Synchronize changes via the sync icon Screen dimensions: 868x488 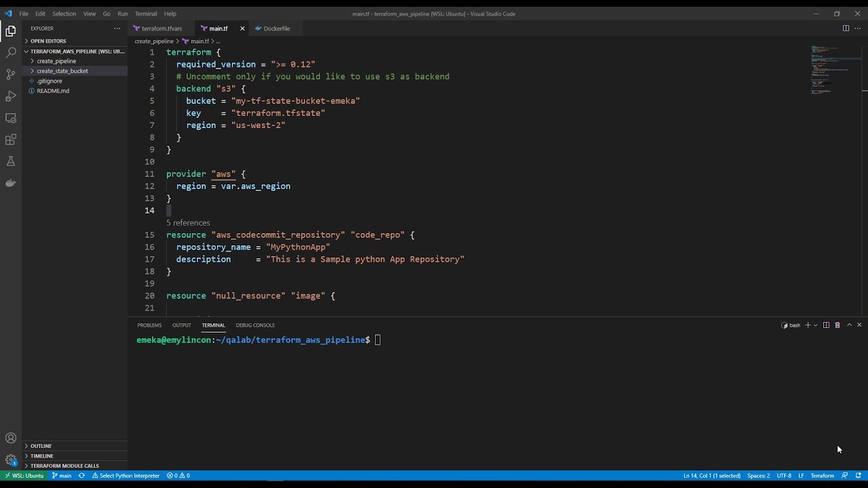click(x=82, y=476)
